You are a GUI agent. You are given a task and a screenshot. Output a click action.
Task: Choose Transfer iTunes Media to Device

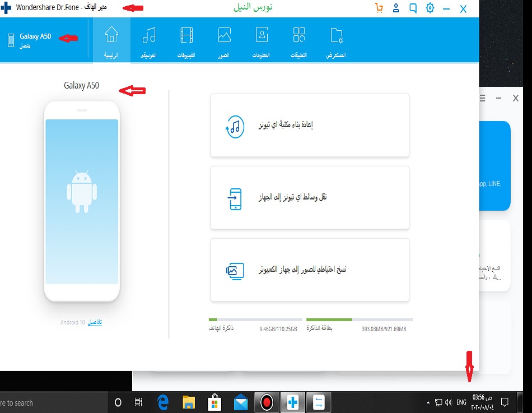pos(310,198)
